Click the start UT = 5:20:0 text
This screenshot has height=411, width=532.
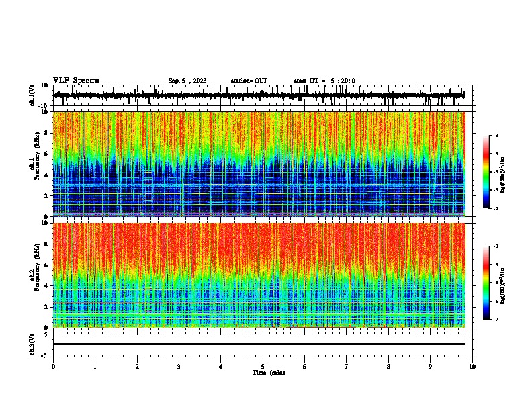pos(324,81)
